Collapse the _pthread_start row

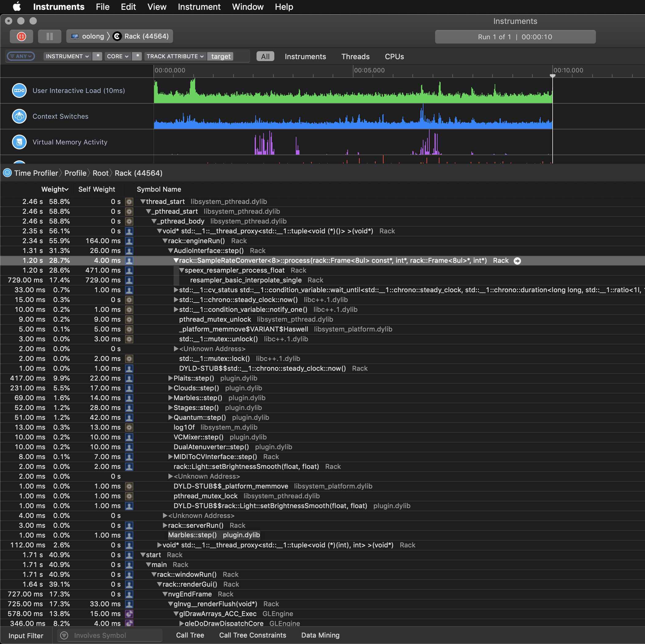point(149,212)
